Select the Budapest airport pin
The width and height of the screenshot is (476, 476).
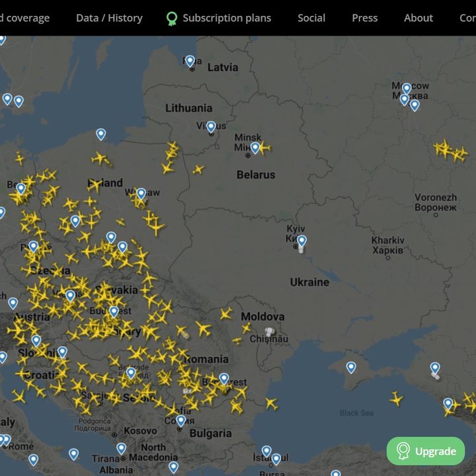point(114,312)
